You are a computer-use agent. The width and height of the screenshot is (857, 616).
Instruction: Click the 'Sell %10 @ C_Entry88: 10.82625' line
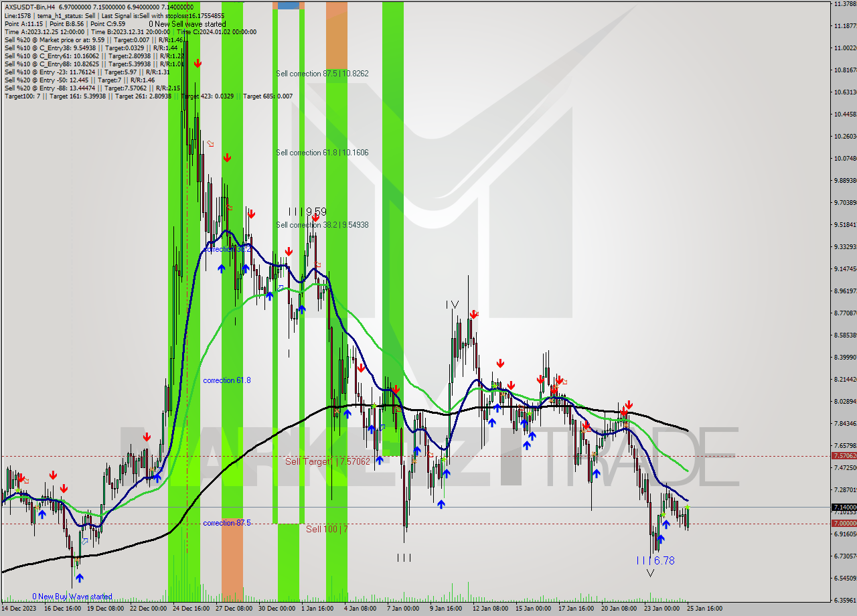click(x=94, y=64)
